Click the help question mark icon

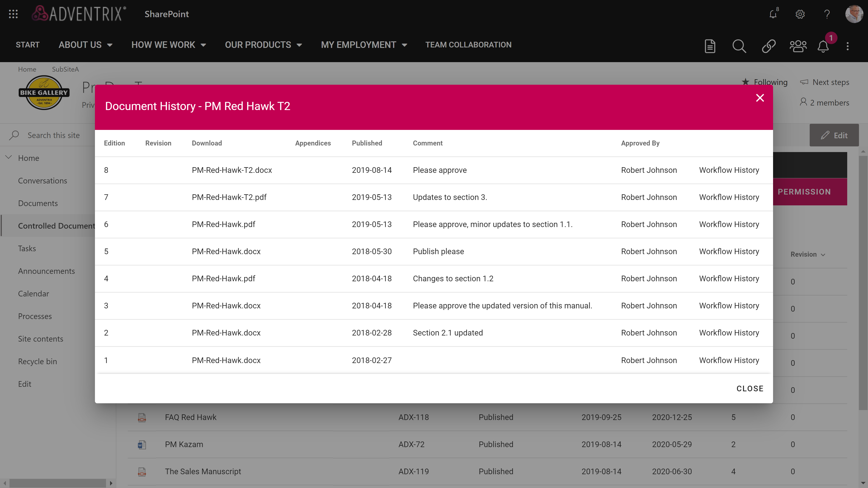pos(827,14)
